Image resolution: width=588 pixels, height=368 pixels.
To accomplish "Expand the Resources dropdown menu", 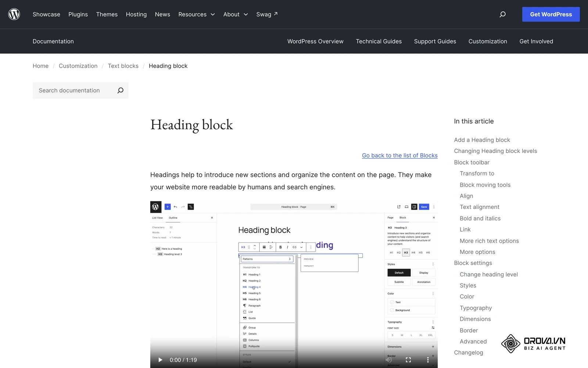I will [197, 14].
